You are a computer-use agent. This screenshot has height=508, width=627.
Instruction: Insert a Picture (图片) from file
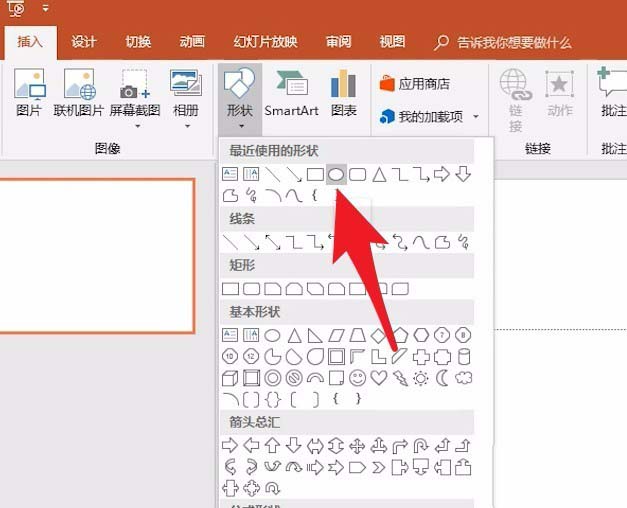(x=29, y=93)
